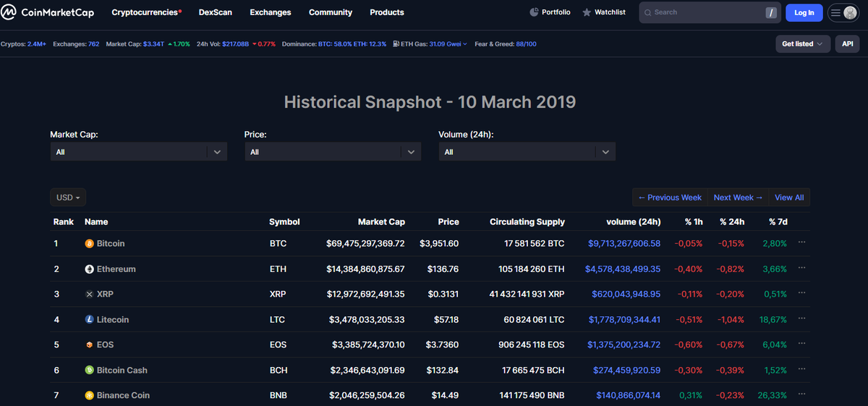Click the search magnifier icon
The image size is (868, 406).
pos(648,12)
